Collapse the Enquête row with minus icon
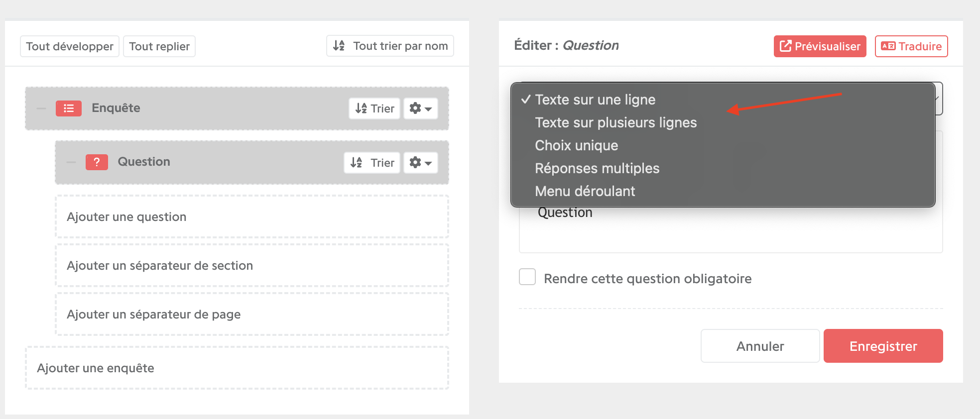 click(x=41, y=108)
